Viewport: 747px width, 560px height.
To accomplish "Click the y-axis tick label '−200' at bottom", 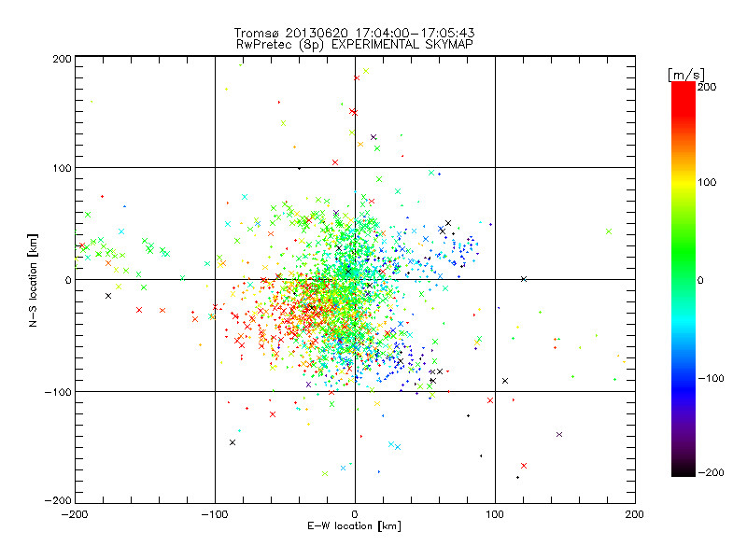I will pos(58,500).
